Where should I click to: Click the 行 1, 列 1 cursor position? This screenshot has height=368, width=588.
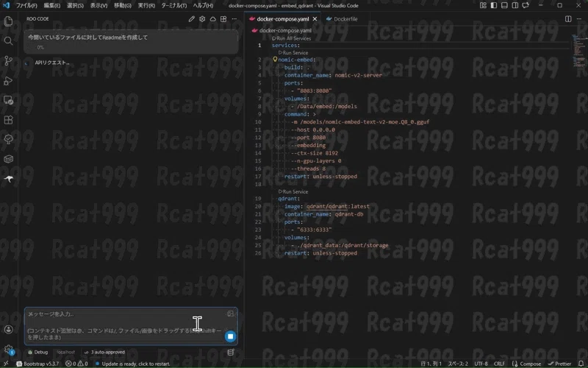click(431, 364)
